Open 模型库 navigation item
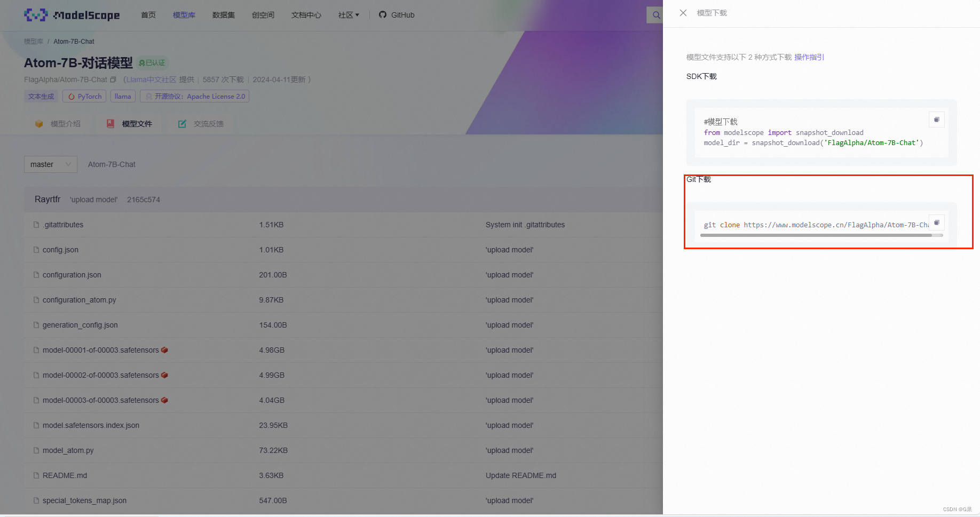This screenshot has height=517, width=980. (184, 15)
